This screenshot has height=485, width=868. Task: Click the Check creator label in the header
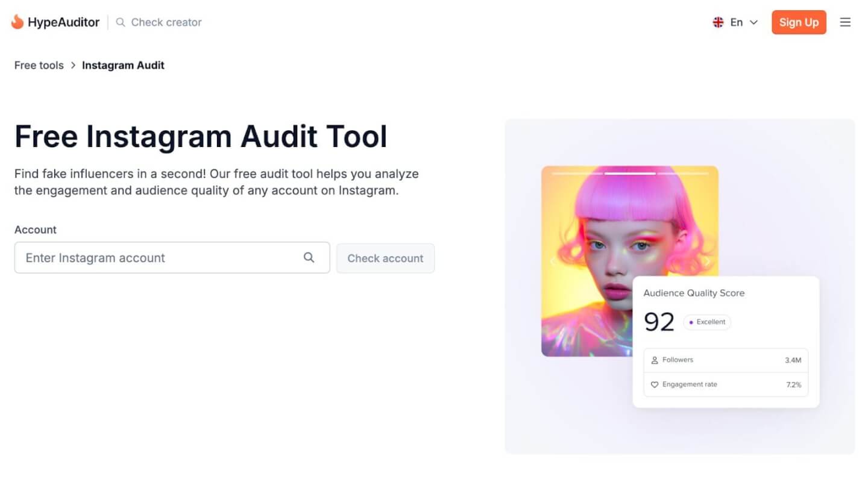167,22
